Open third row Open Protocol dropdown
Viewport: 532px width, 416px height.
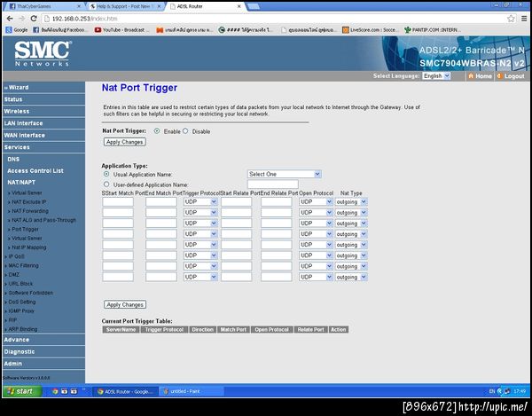(316, 224)
